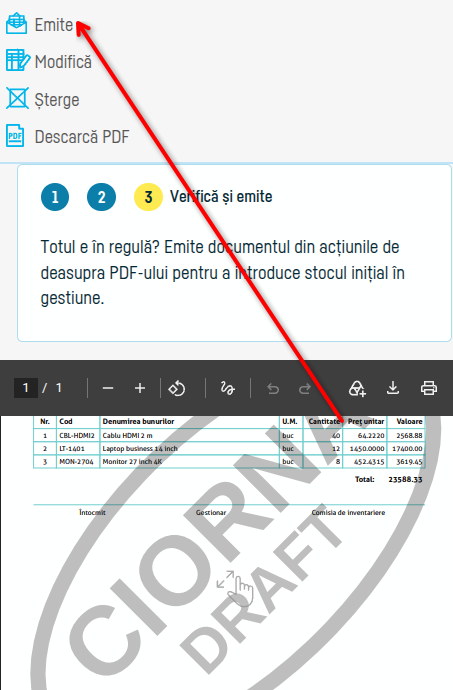
Task: Click the Undo arrow in PDF toolbar
Action: (x=273, y=389)
